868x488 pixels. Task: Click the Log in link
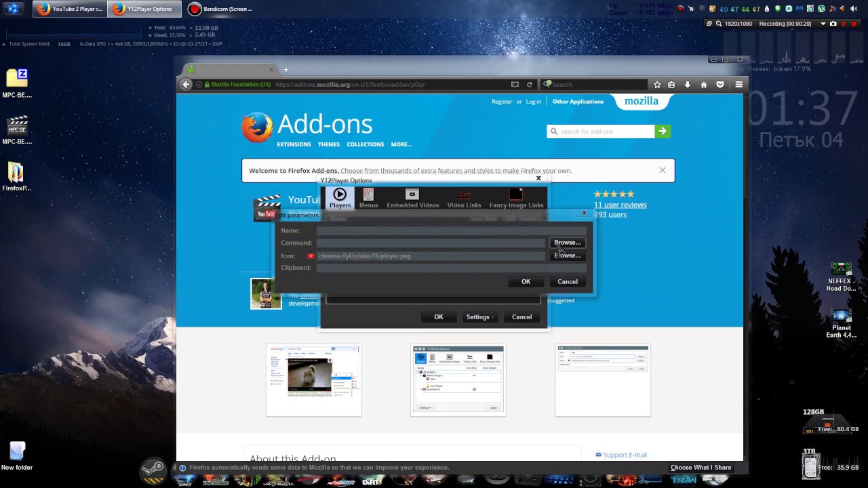(x=534, y=102)
